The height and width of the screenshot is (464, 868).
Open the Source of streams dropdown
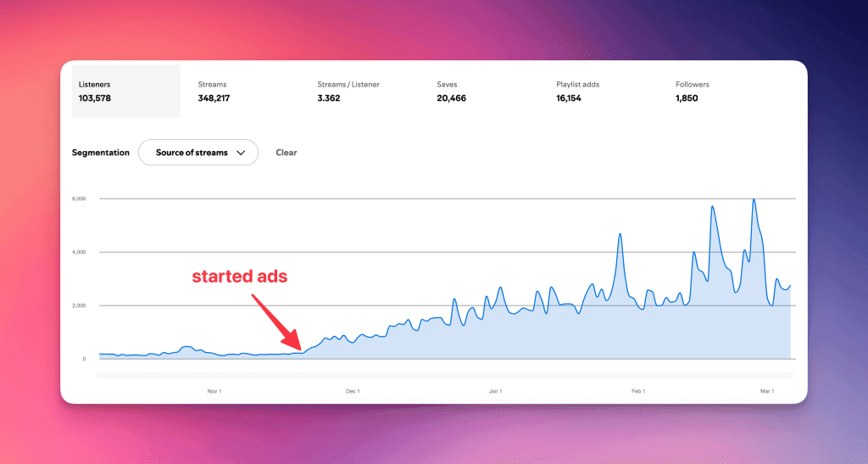198,153
